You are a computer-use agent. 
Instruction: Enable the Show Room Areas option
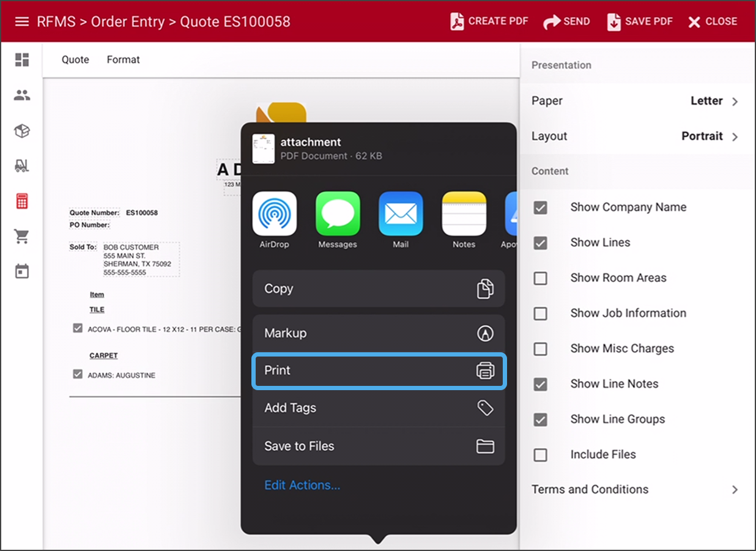coord(541,278)
